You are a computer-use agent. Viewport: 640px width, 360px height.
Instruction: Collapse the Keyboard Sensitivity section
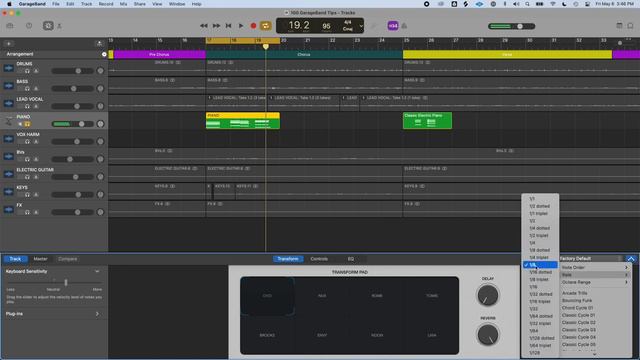pyautogui.click(x=97, y=271)
